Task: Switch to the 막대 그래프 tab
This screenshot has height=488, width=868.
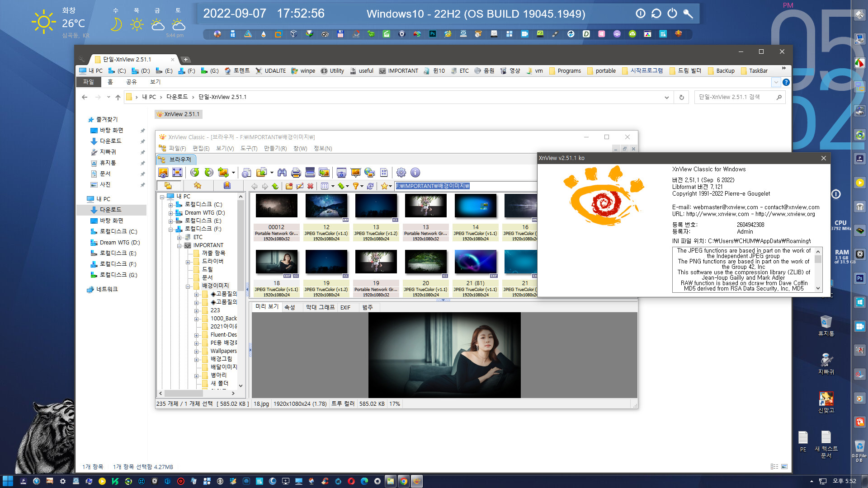Action: pos(320,307)
